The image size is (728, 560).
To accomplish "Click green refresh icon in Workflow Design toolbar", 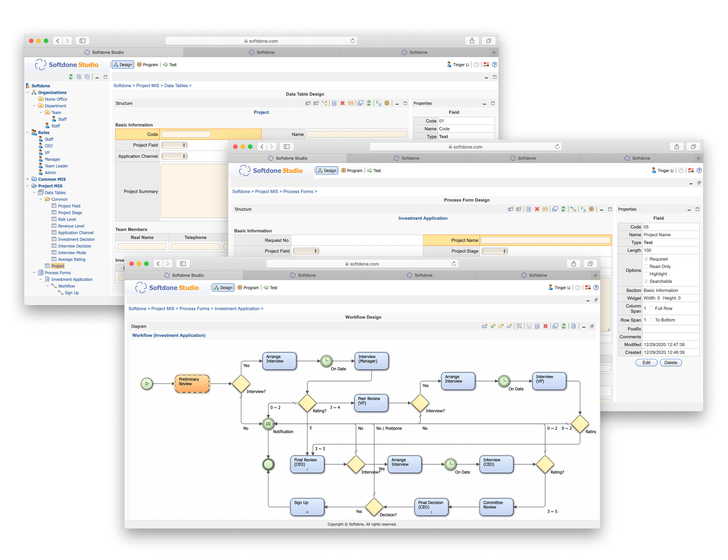I will pyautogui.click(x=564, y=326).
